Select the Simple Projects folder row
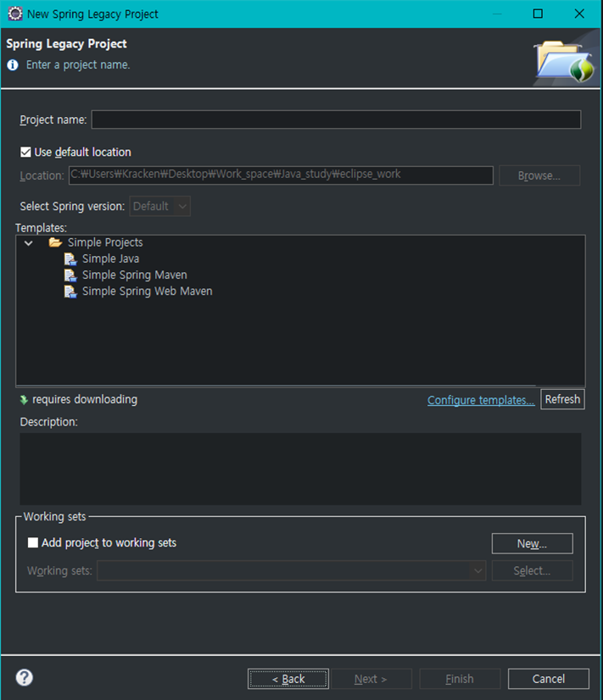 [x=105, y=242]
